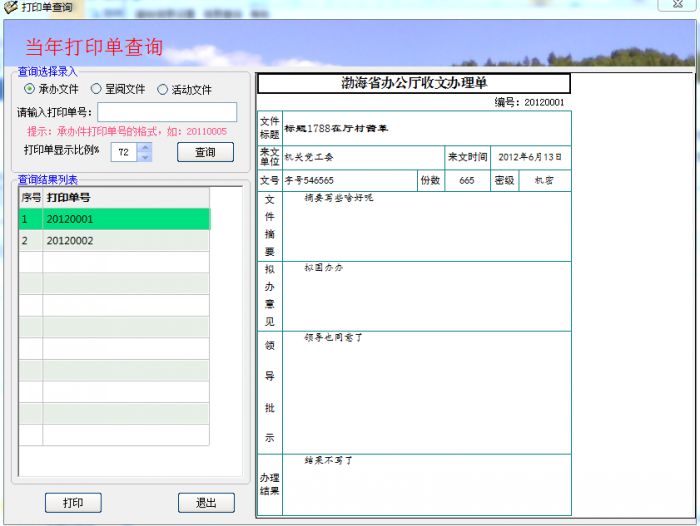Click the 密级 label cell
Screen dimensions: 700x526
(x=504, y=180)
